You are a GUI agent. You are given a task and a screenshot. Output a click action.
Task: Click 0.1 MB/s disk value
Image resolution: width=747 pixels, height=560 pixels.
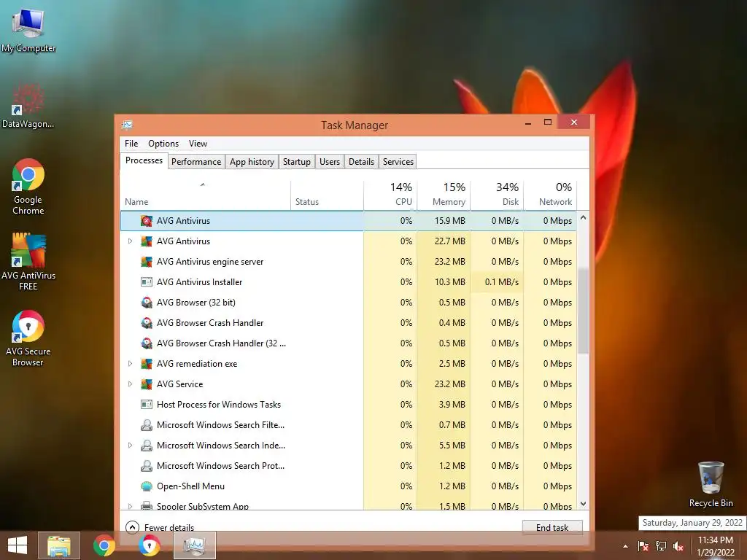click(502, 282)
